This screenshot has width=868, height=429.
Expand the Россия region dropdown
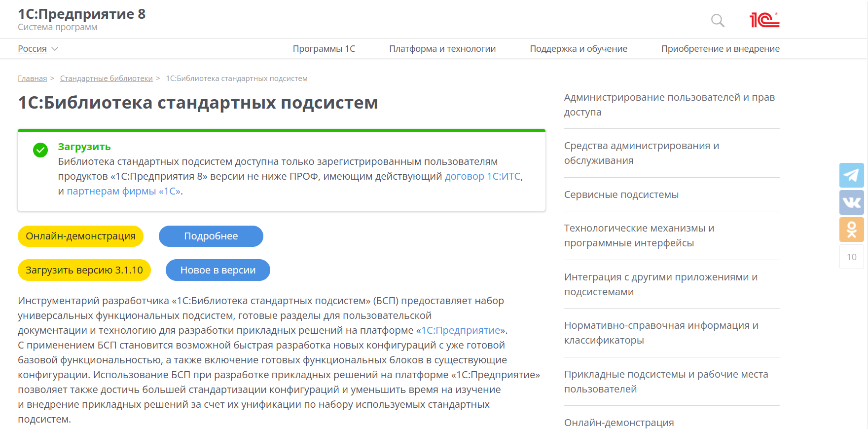pyautogui.click(x=38, y=49)
